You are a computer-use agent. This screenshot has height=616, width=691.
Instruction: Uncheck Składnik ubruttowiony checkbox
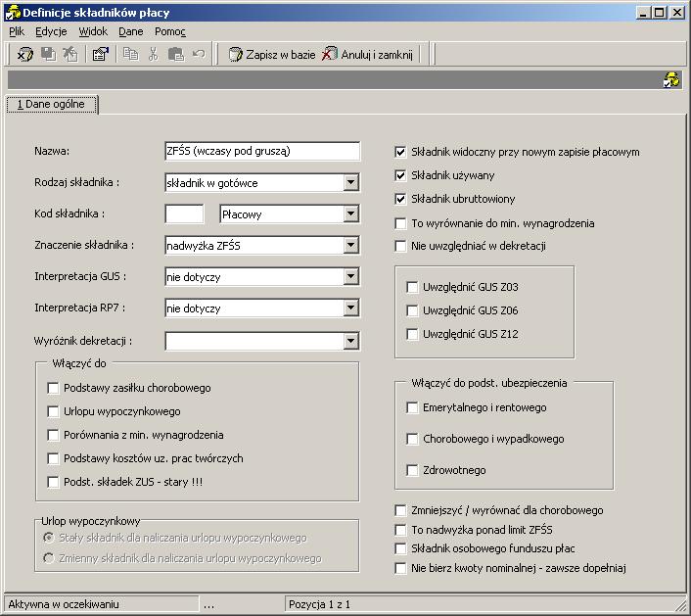(400, 199)
